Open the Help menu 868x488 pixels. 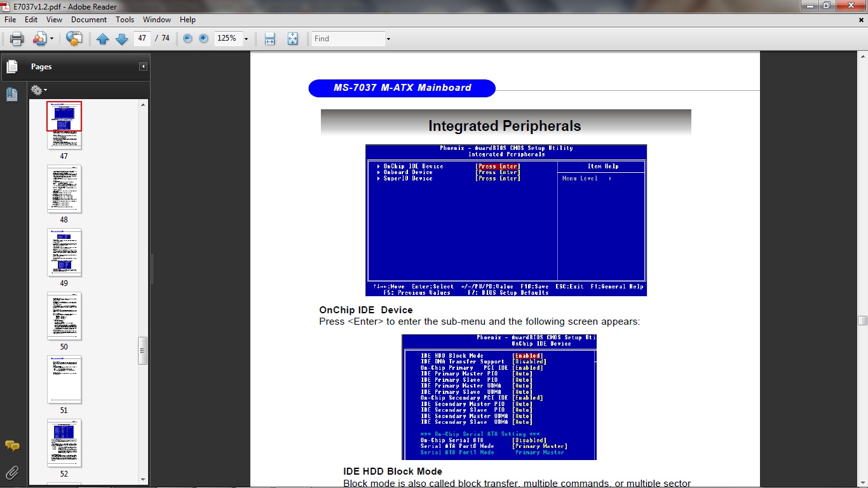click(x=187, y=20)
